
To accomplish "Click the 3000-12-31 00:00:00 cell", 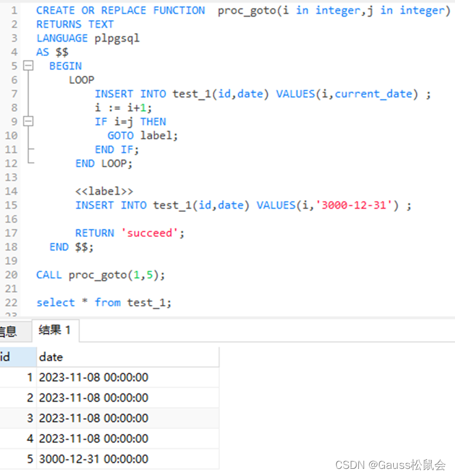I will (128, 459).
